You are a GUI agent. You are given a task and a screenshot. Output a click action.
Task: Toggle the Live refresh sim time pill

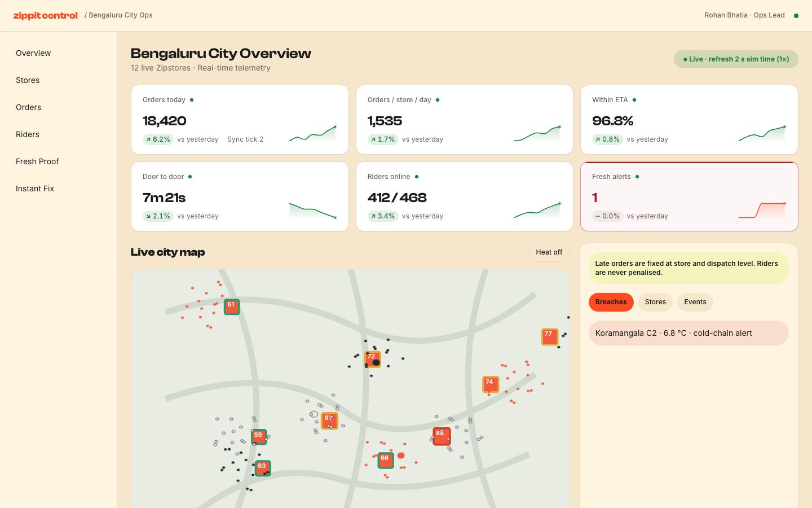click(736, 59)
